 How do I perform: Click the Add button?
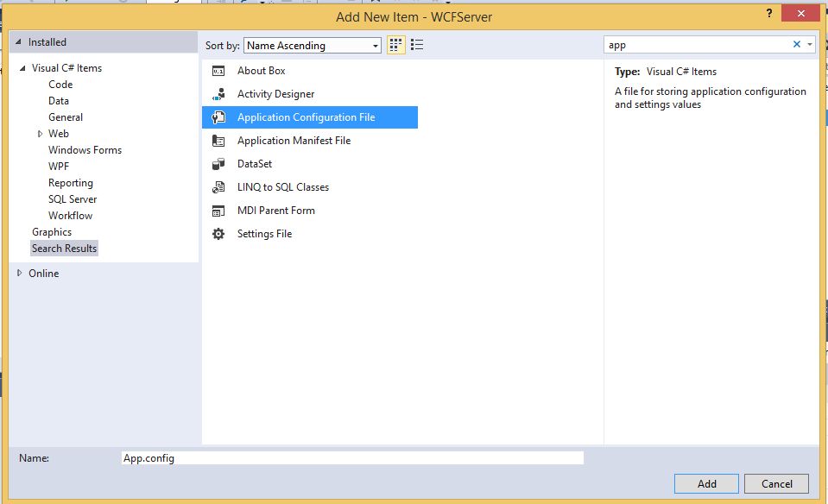[x=706, y=483]
